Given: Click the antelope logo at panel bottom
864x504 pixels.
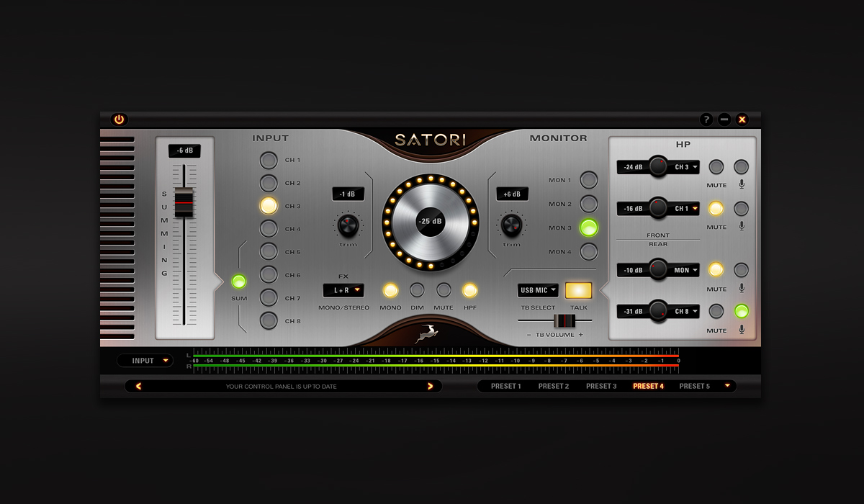Looking at the screenshot, I should click(x=428, y=333).
